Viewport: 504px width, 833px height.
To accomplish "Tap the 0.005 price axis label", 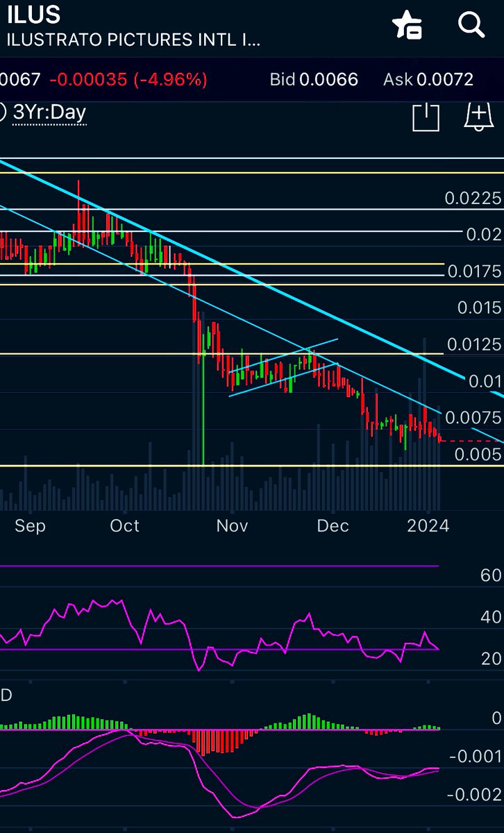I will 479,454.
